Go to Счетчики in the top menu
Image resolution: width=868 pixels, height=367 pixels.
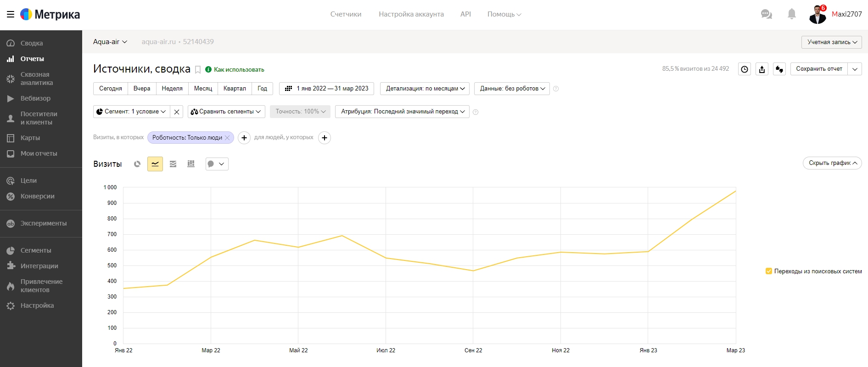[x=346, y=14]
